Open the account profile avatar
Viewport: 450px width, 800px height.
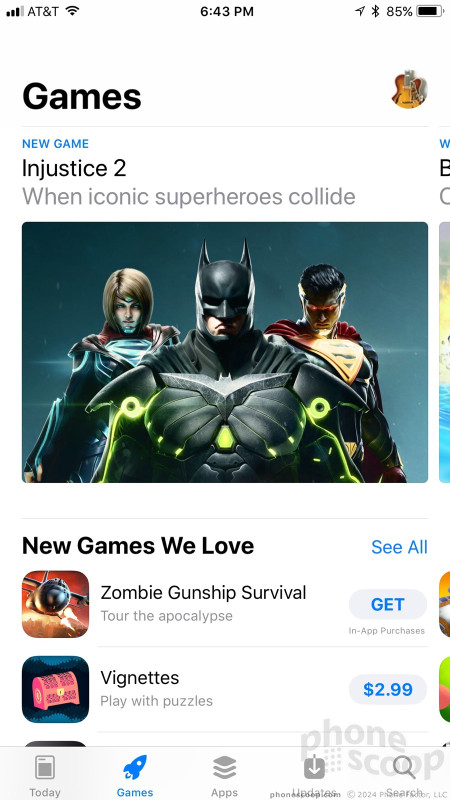[x=410, y=89]
